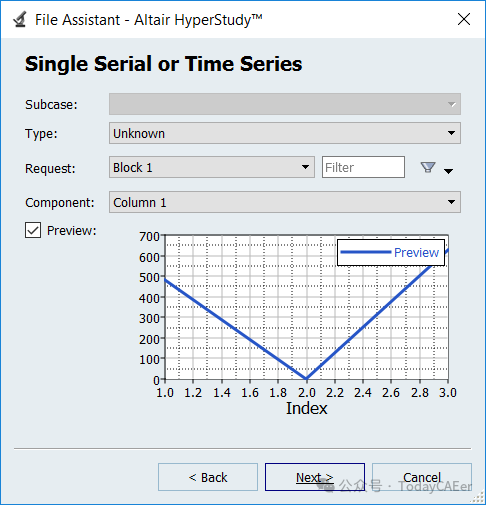Screen dimensions: 486x505
Task: Click the 700 tick label on y-axis
Action: 149,237
